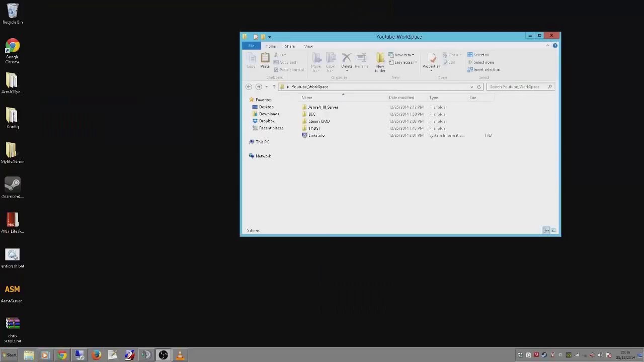
Task: Open the Easy access dropdown
Action: click(x=403, y=62)
